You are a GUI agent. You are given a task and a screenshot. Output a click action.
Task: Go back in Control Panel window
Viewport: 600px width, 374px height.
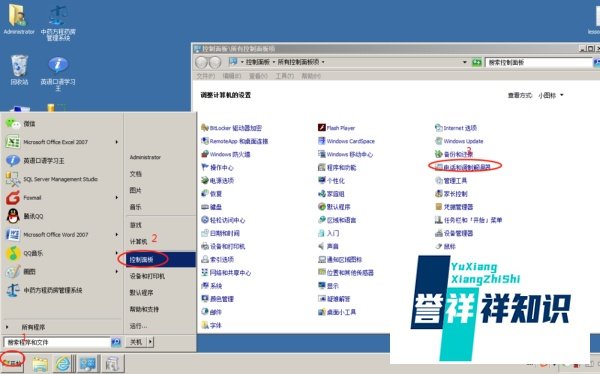click(x=201, y=62)
